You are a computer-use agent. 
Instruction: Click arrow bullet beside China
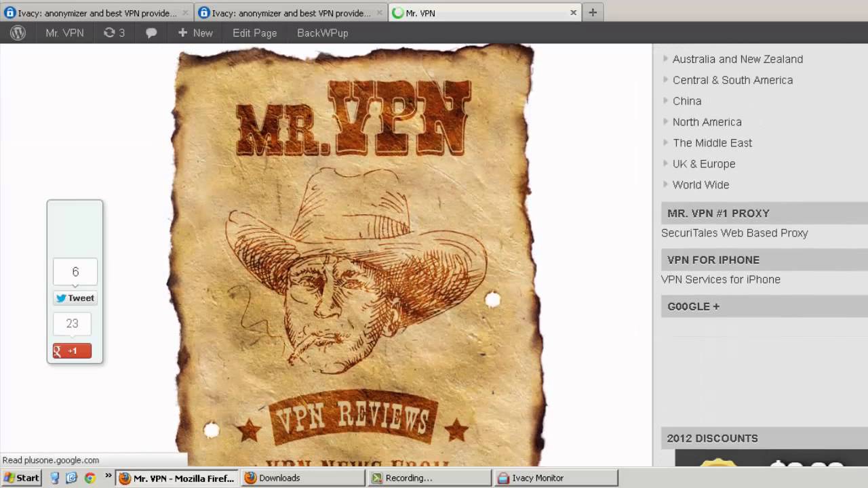pos(666,101)
